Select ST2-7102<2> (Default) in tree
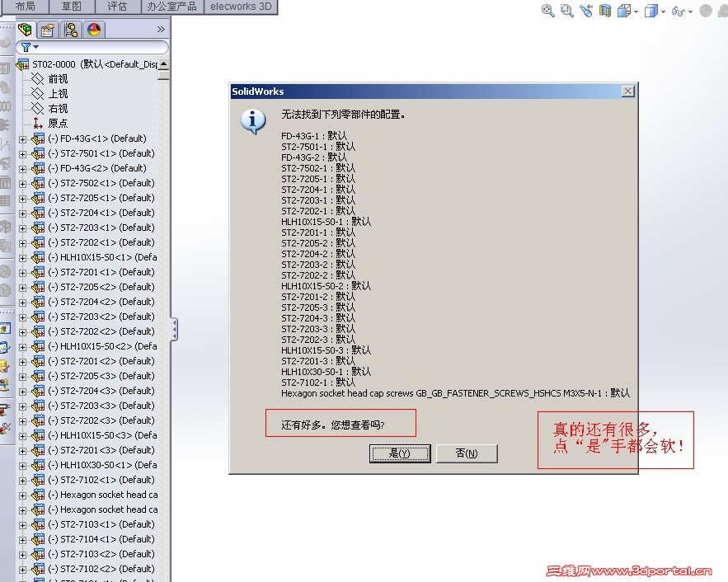 (x=101, y=569)
